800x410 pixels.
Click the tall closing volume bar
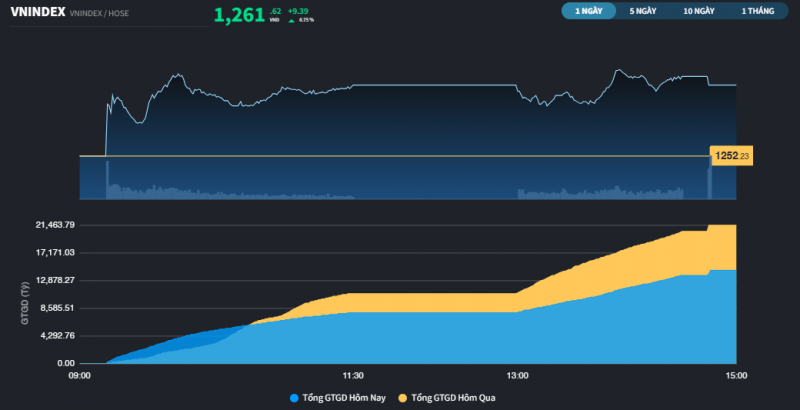709,178
